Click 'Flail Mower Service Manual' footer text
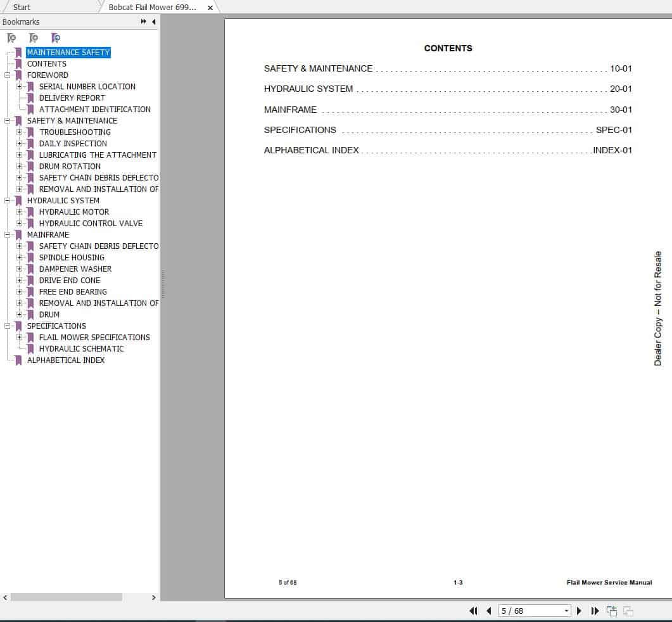 pos(609,582)
